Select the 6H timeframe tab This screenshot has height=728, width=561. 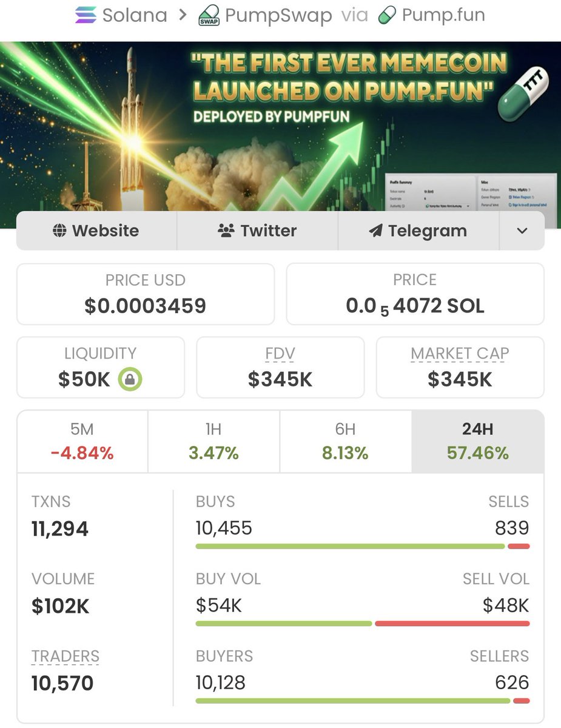click(x=346, y=442)
